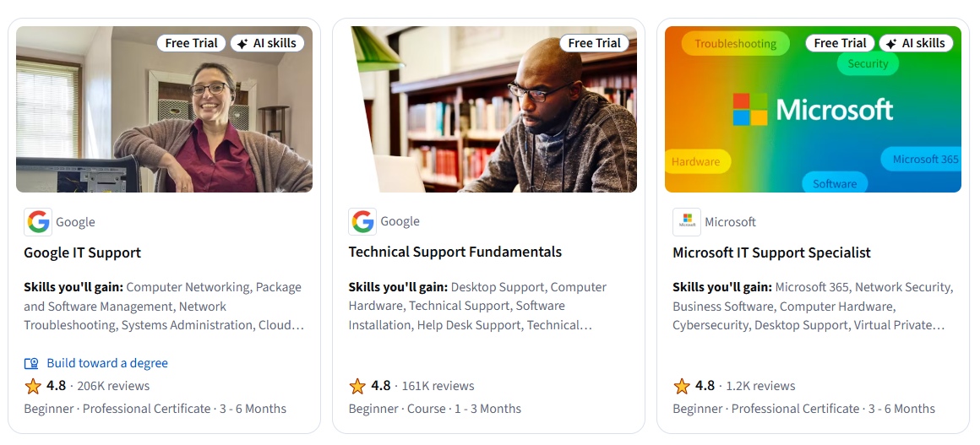This screenshot has height=445, width=980.
Task: Click the star rating icon on Google IT Support
Action: 33,386
